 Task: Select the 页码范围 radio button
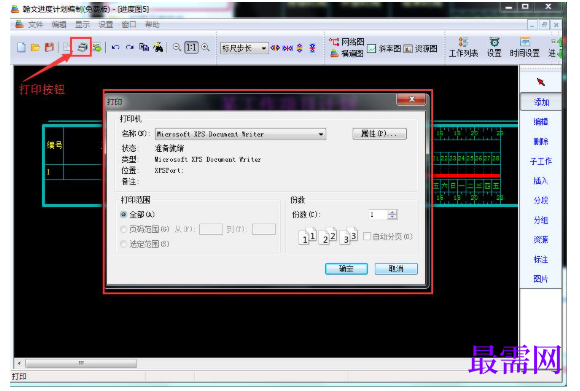tap(124, 229)
